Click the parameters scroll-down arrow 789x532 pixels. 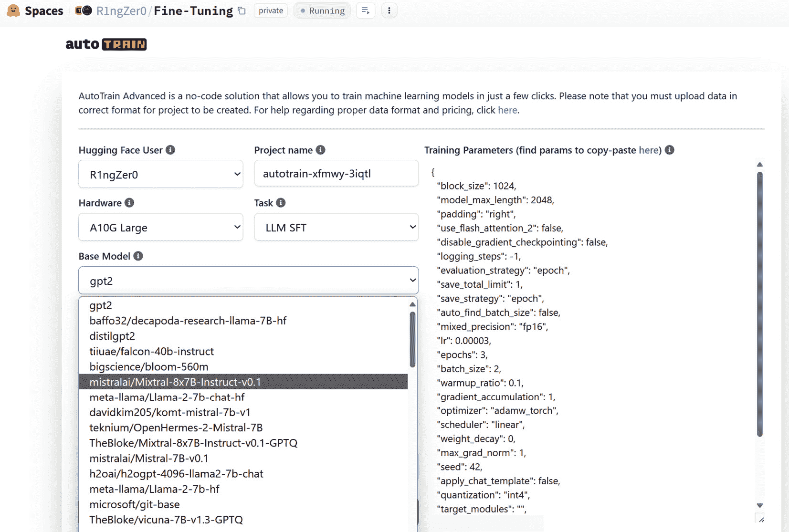(x=760, y=505)
